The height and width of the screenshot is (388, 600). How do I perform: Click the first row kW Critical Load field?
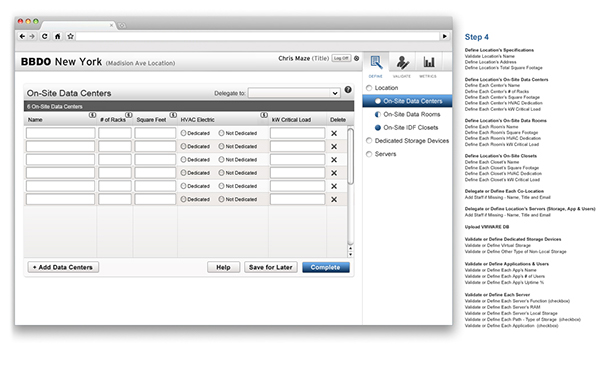click(x=297, y=133)
